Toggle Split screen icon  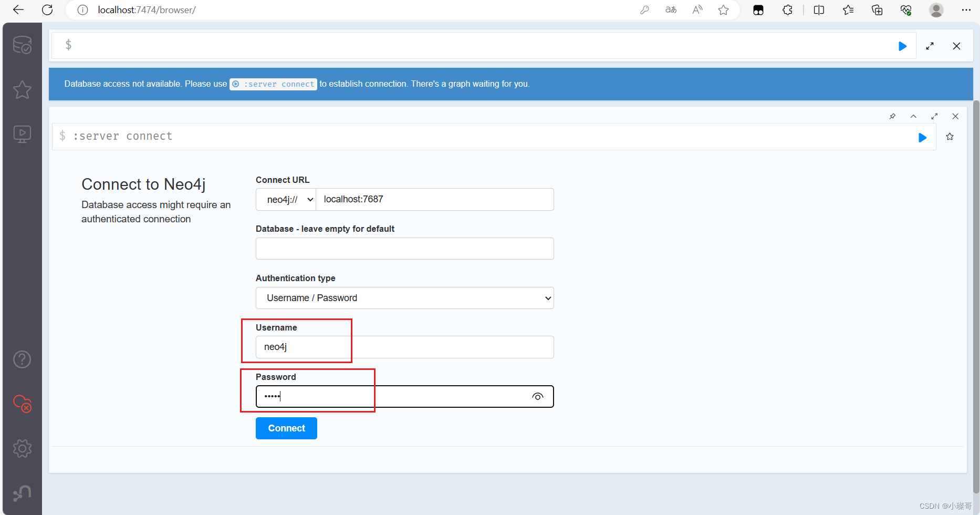819,10
